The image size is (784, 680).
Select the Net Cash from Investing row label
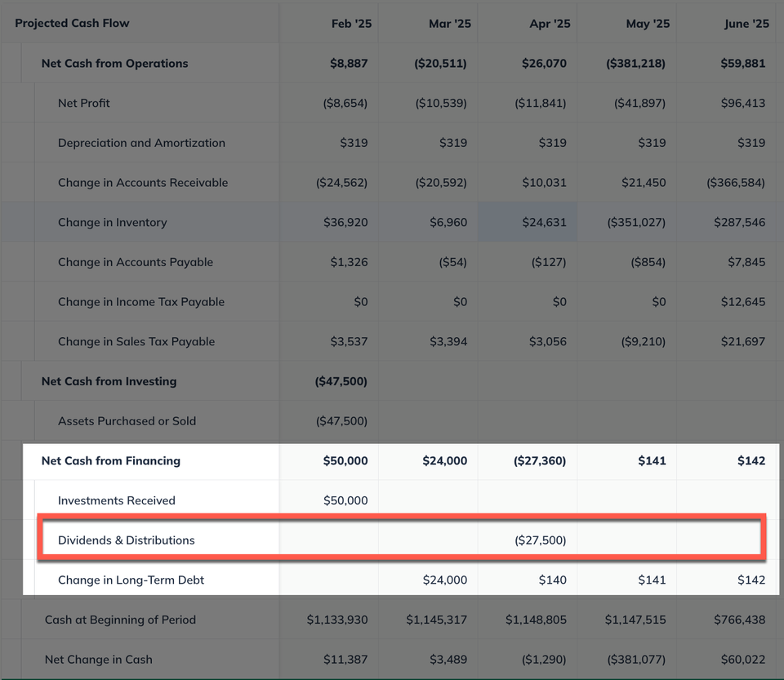coord(109,381)
